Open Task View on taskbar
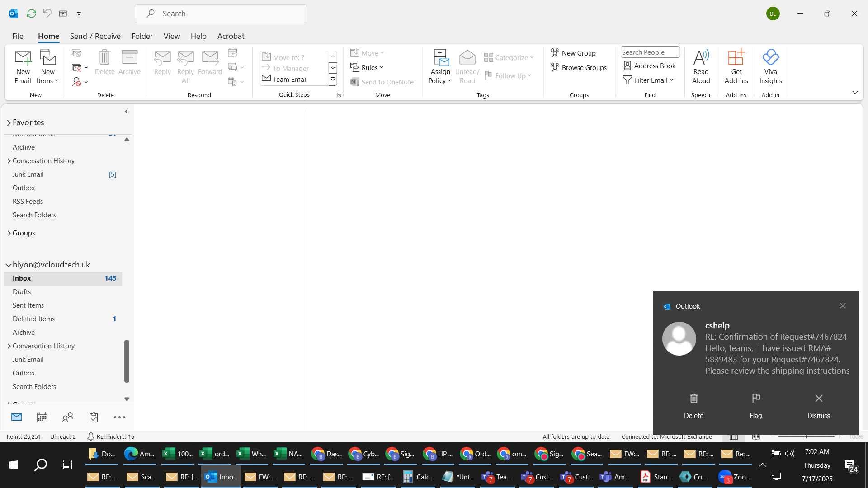Screen dimensions: 868x488 (67, 465)
